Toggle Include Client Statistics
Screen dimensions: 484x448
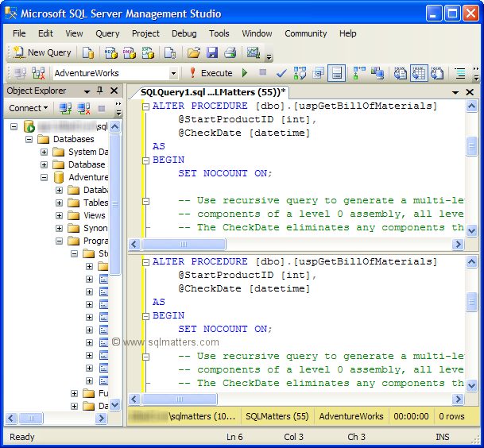pyautogui.click(x=378, y=73)
